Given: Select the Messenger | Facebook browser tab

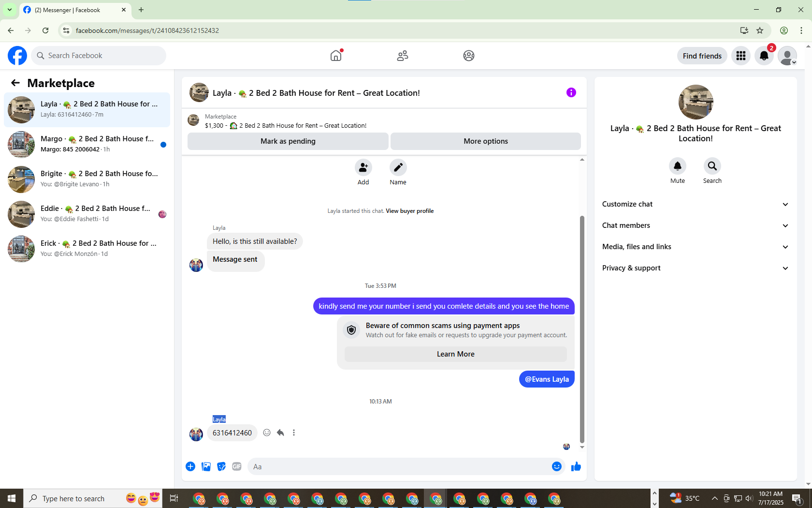Looking at the screenshot, I should [x=75, y=10].
